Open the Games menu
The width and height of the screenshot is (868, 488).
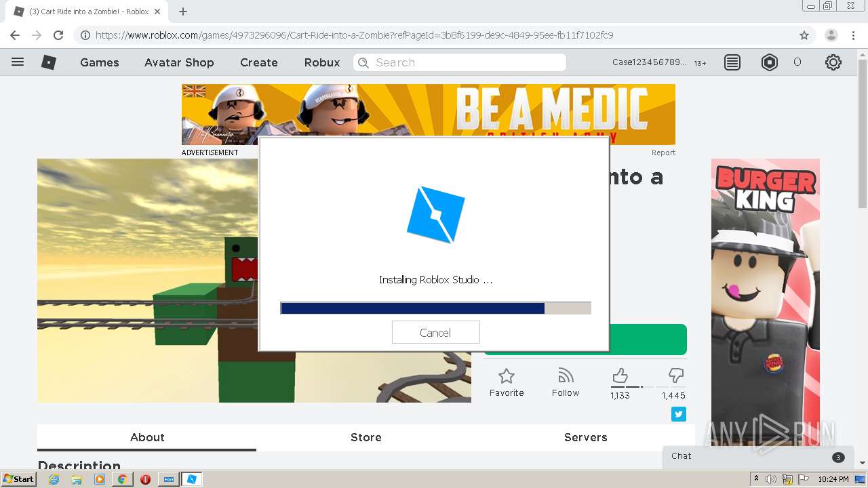(x=100, y=62)
